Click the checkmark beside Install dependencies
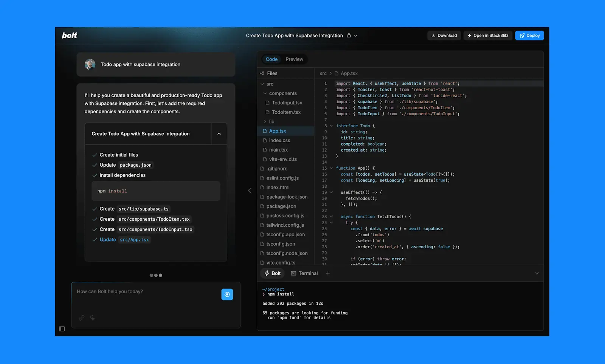 [x=94, y=175]
